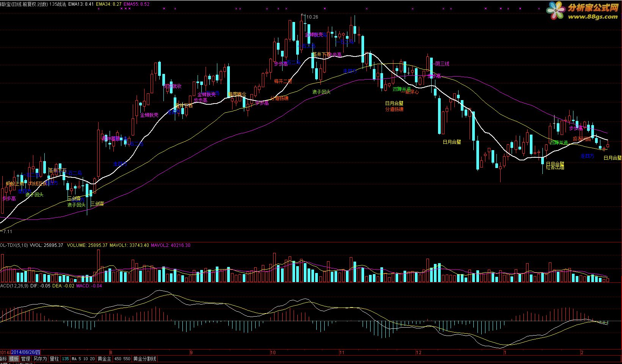Click the 135战法 indicator name
Image resolution: width=622 pixels, height=364 pixels.
58,4
